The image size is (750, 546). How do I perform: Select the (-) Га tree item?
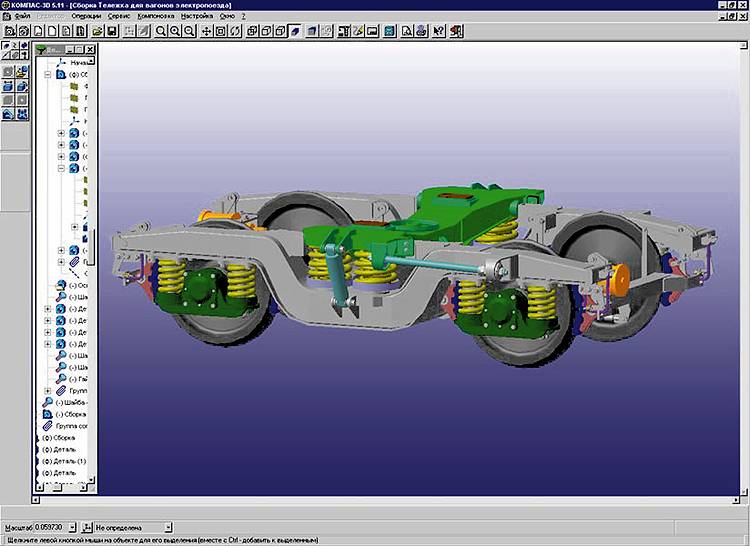coord(78,379)
